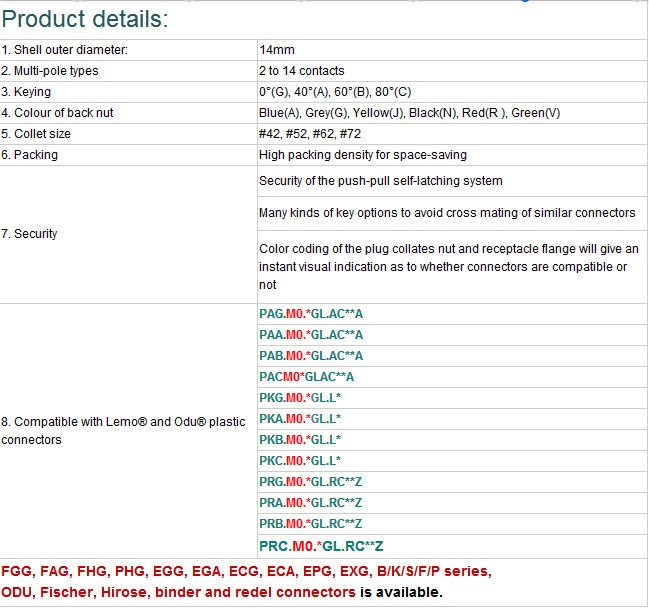
Task: Select the PAA.M0.*GL.AC**A part number
Action: click(x=311, y=335)
